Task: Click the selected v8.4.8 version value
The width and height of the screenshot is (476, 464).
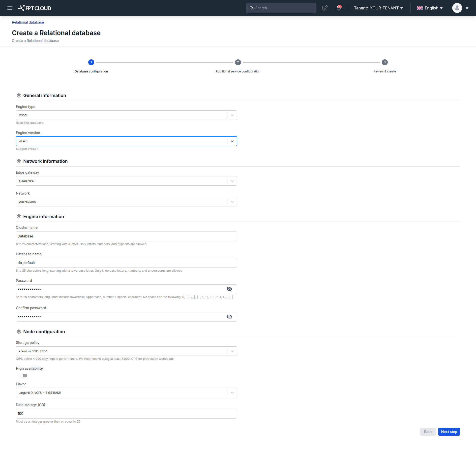Action: [23, 141]
